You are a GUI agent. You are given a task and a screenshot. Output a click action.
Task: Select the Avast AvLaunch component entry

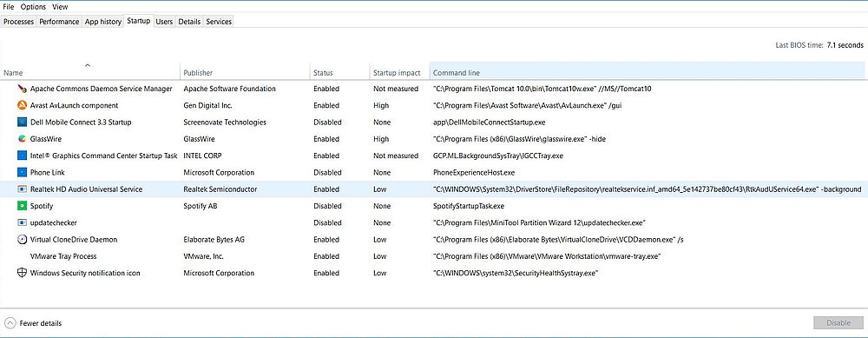click(x=74, y=105)
